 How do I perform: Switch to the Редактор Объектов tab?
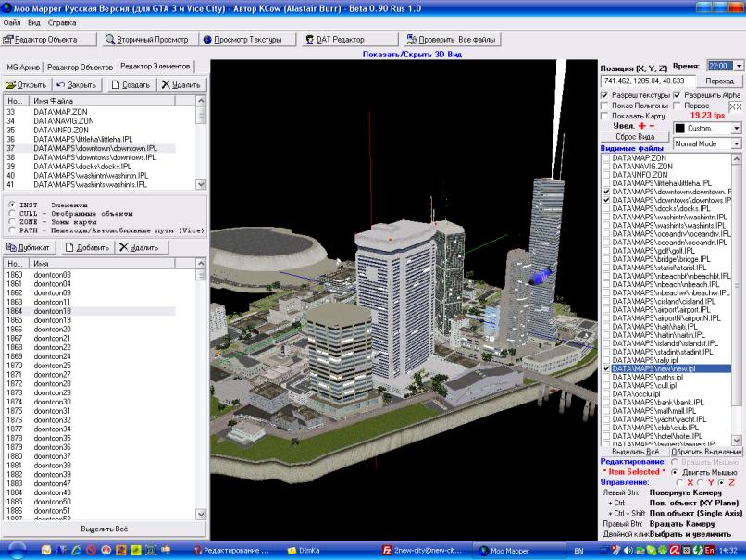80,67
